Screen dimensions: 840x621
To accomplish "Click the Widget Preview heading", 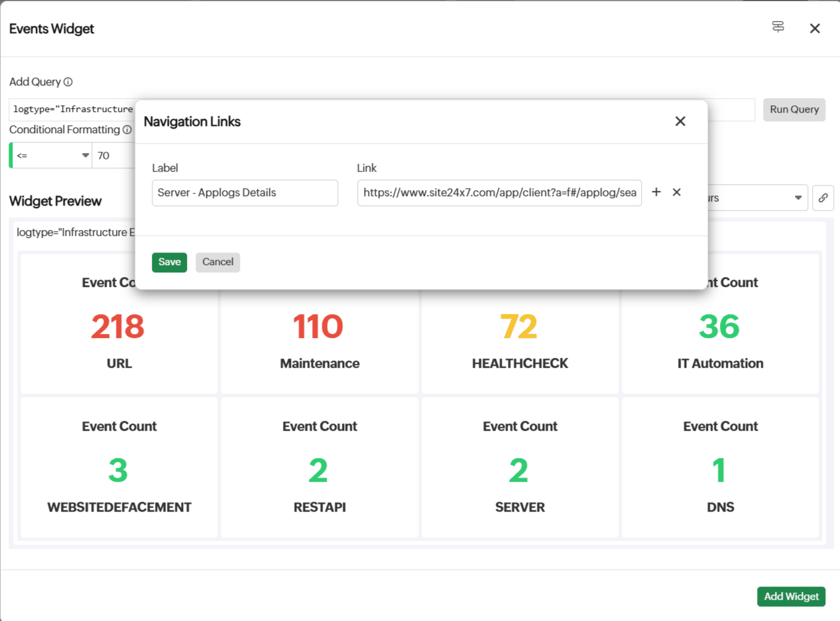I will tap(56, 201).
